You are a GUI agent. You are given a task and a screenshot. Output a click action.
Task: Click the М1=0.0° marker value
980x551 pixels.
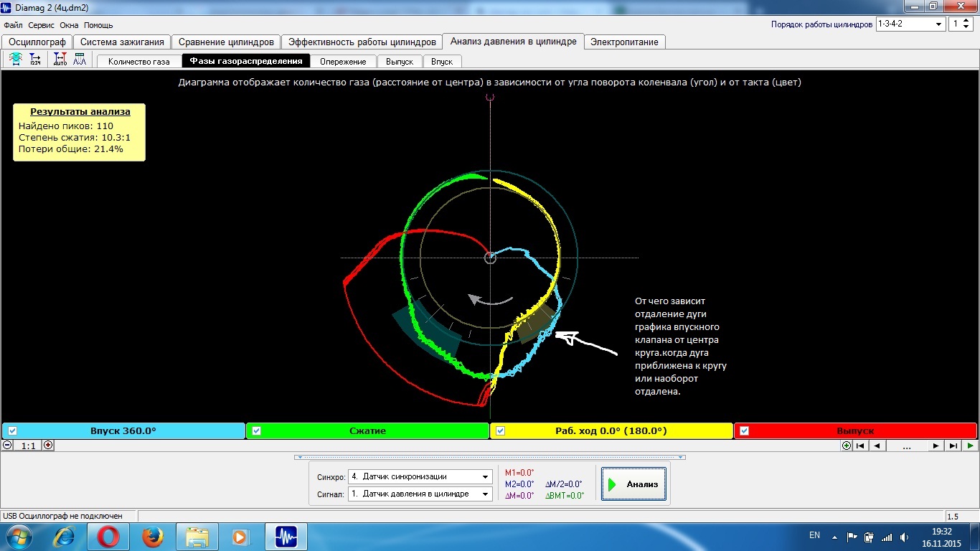tap(519, 473)
